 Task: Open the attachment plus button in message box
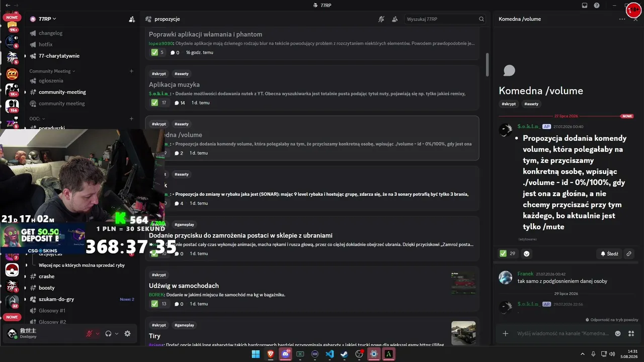click(506, 333)
